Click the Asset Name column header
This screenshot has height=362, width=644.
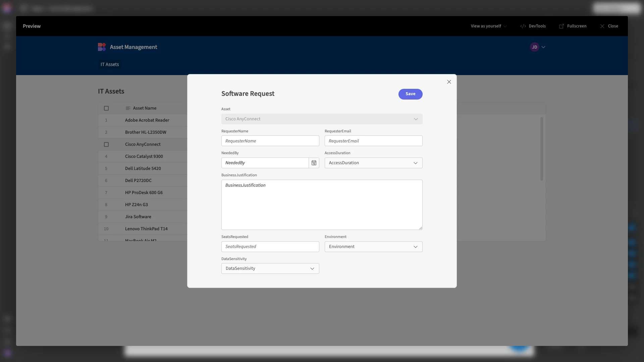(x=145, y=108)
